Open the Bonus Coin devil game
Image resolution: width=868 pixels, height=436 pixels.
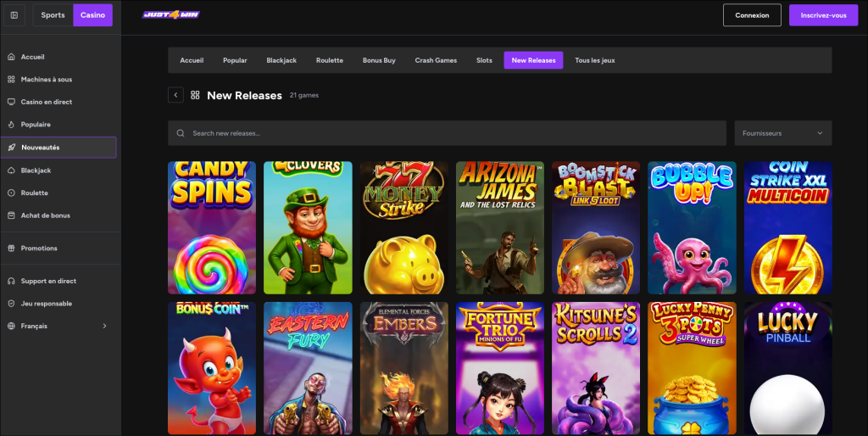click(212, 368)
